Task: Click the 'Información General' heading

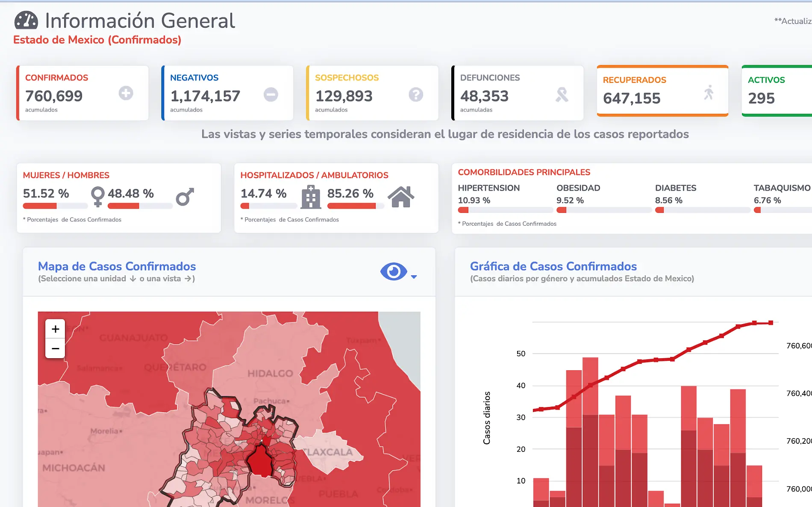Action: pyautogui.click(x=140, y=21)
